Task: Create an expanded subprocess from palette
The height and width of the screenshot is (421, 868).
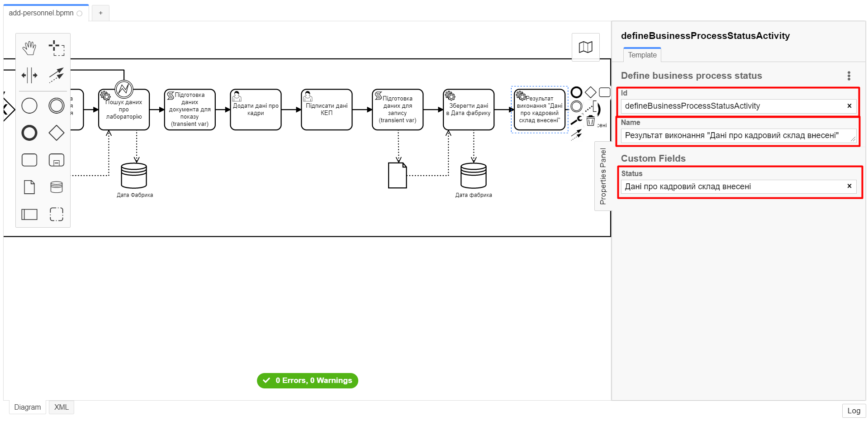Action: (x=57, y=160)
